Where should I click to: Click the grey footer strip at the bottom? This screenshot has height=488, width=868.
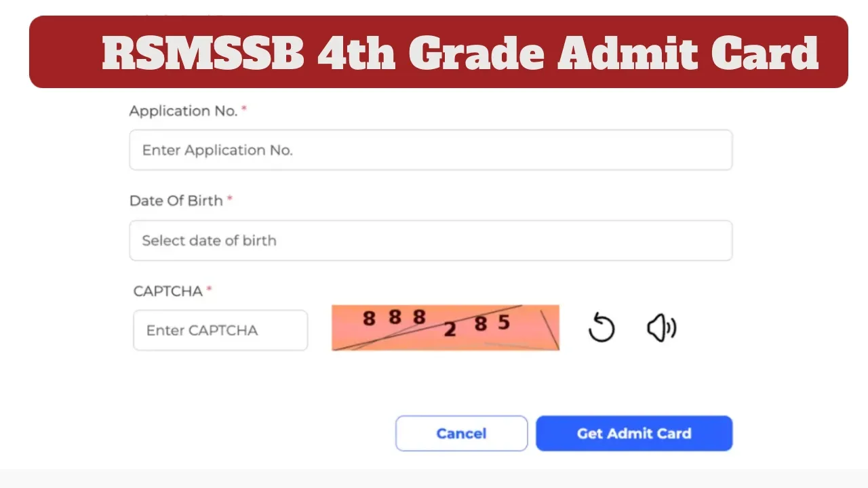(434, 479)
